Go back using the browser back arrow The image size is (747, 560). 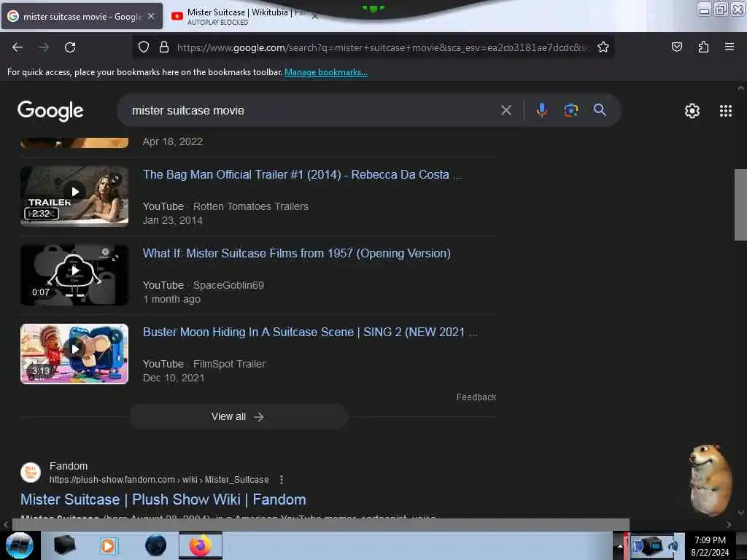[x=18, y=47]
